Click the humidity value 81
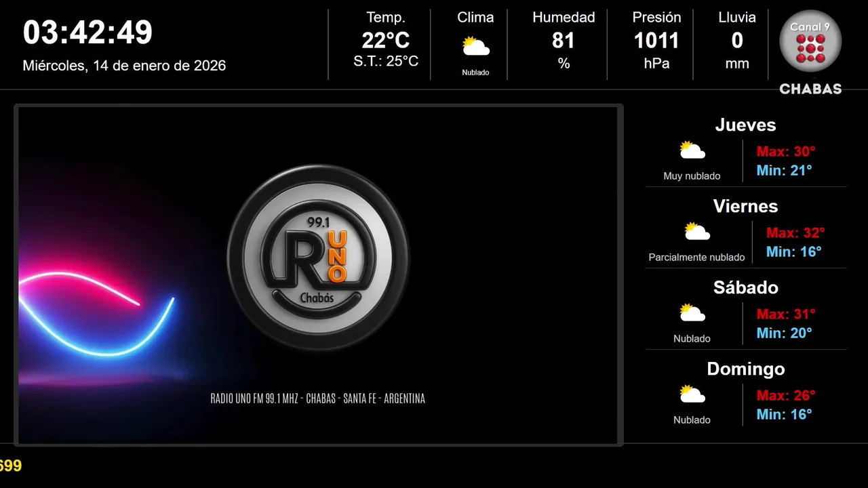This screenshot has height=488, width=868. pos(564,41)
